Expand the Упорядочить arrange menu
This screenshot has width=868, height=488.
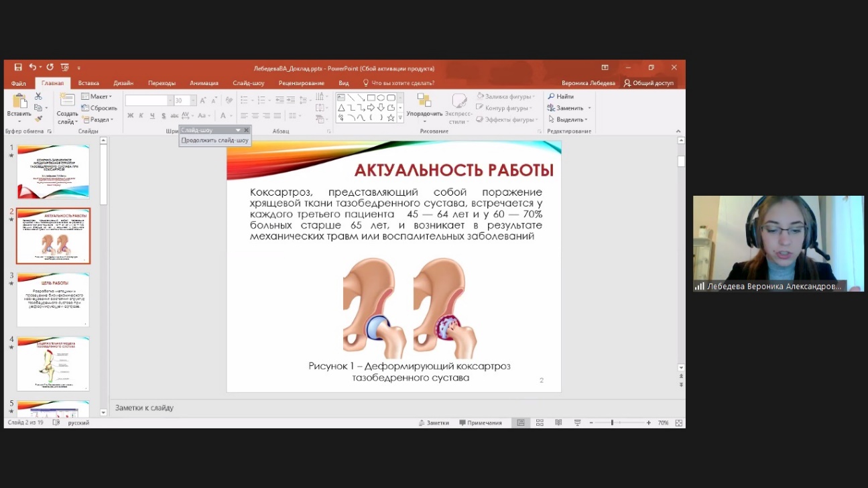pos(424,113)
